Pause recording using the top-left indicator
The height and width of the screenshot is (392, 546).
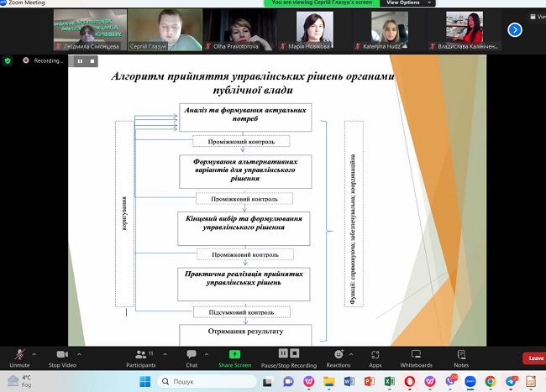(x=80, y=61)
